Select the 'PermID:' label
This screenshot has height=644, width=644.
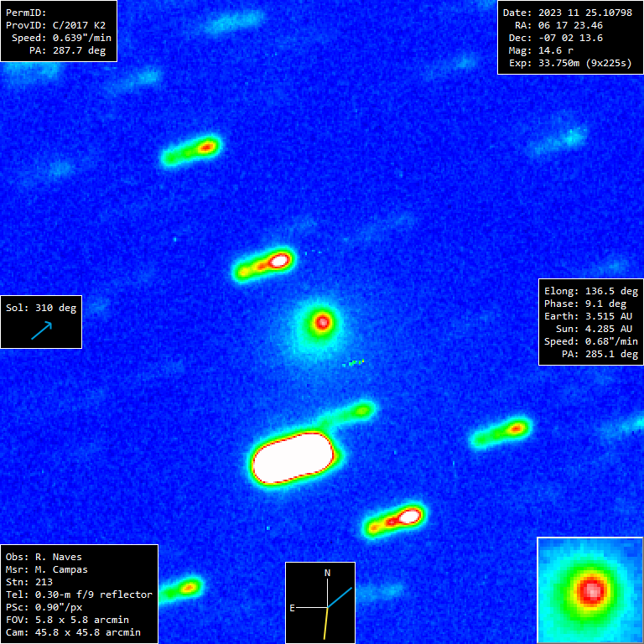pos(26,13)
